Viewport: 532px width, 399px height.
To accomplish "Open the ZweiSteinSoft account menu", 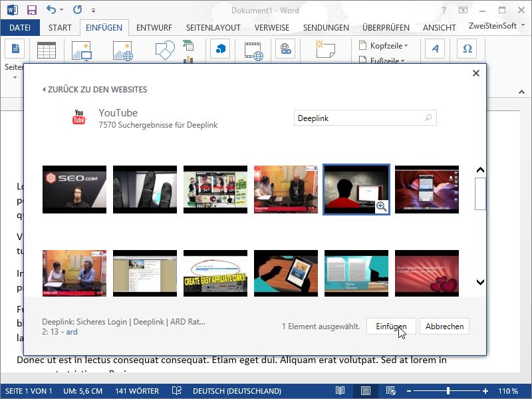I will (x=496, y=26).
